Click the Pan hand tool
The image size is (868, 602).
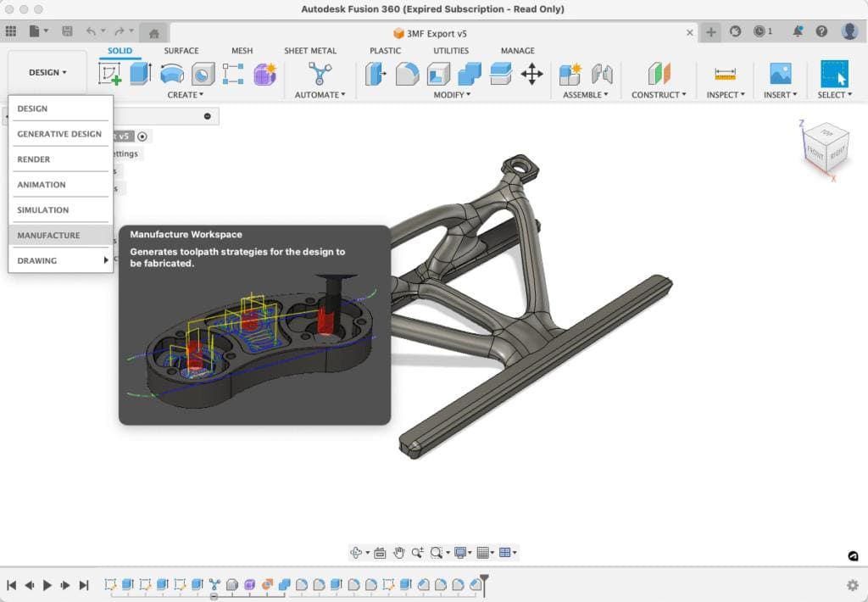click(x=398, y=552)
